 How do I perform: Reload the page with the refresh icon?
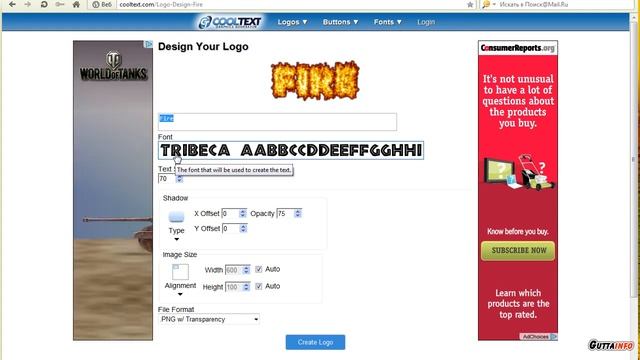click(x=44, y=4)
